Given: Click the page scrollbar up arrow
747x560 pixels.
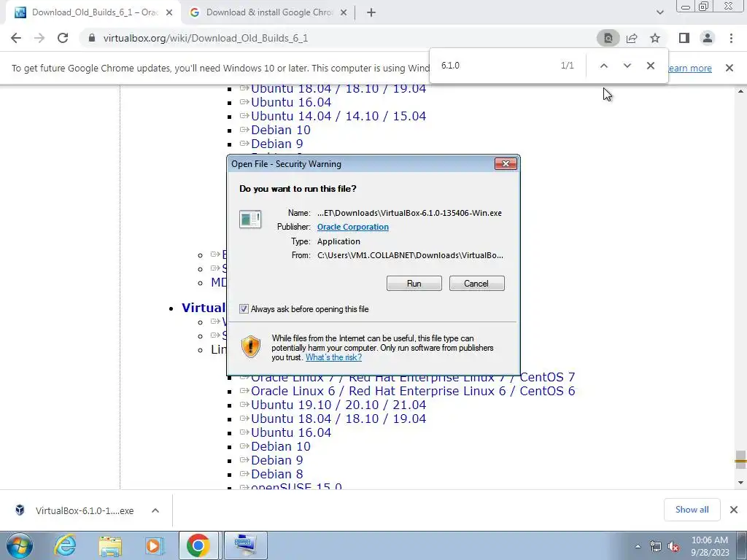Looking at the screenshot, I should (x=740, y=90).
